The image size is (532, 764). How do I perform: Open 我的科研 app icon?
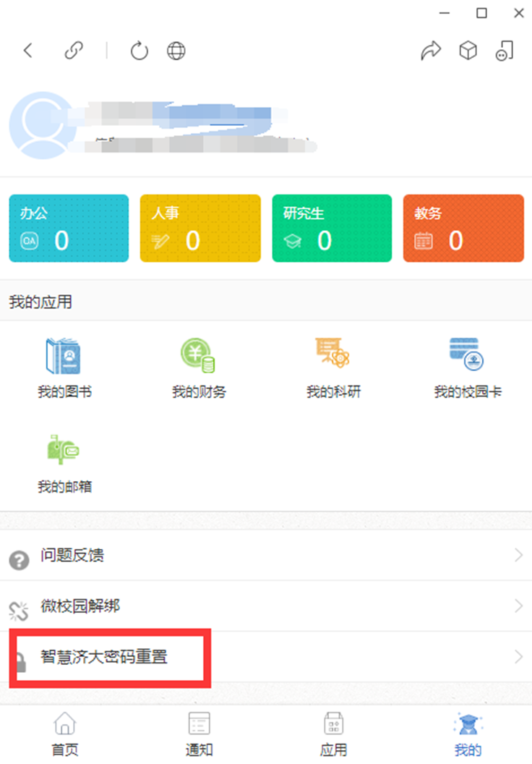point(332,356)
